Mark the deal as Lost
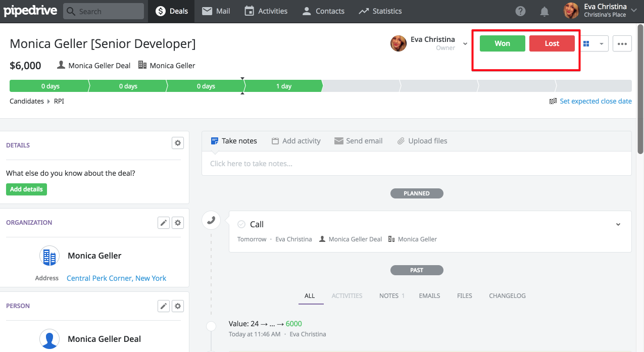The image size is (644, 352). pyautogui.click(x=552, y=43)
